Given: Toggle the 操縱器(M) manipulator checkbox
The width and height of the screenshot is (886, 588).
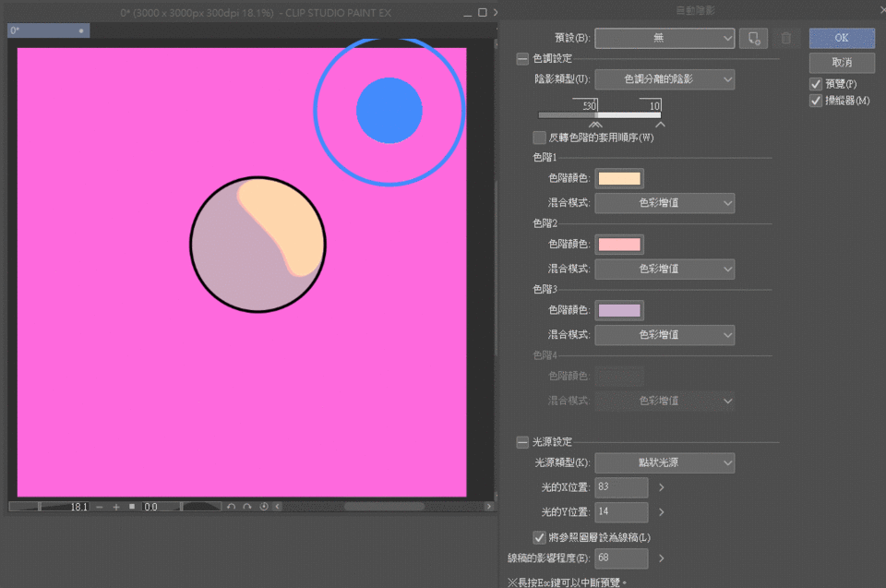Looking at the screenshot, I should pyautogui.click(x=816, y=101).
